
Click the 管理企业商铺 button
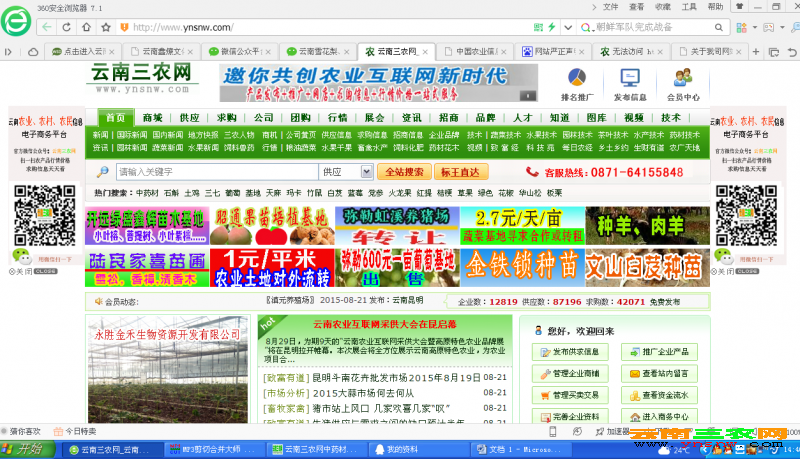[570, 374]
